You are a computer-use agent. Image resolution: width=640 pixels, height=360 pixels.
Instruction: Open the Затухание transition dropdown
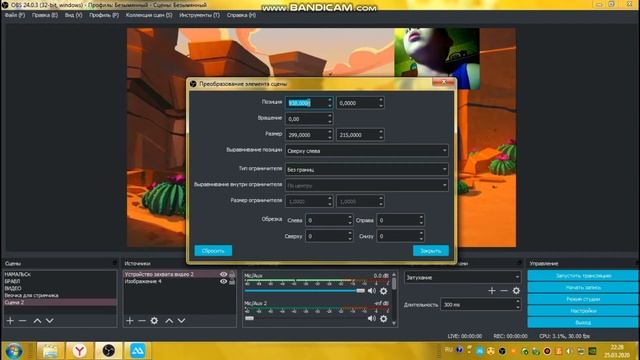click(x=462, y=277)
